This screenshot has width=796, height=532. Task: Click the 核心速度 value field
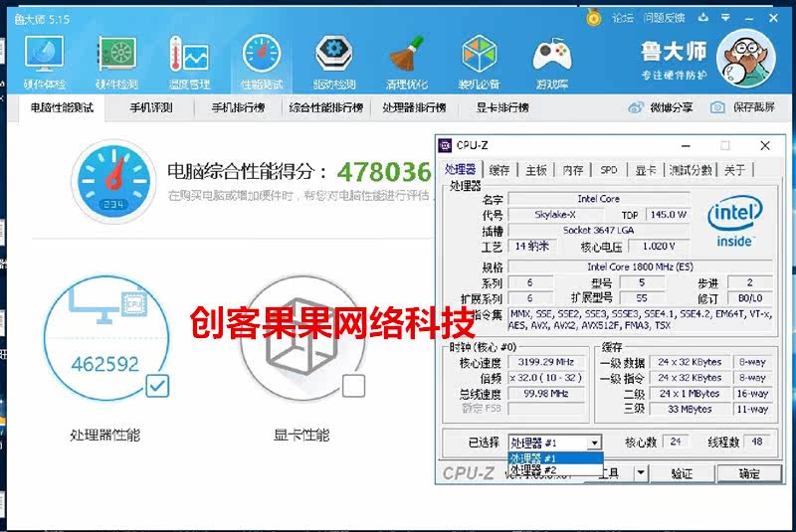coord(546,362)
